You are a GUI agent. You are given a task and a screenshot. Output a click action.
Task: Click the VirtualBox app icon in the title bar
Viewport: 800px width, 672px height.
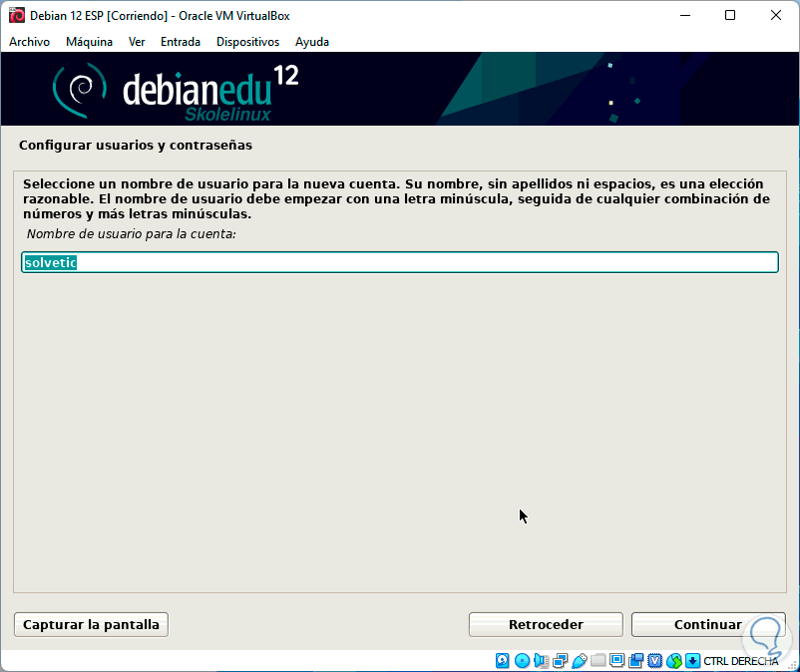click(17, 16)
